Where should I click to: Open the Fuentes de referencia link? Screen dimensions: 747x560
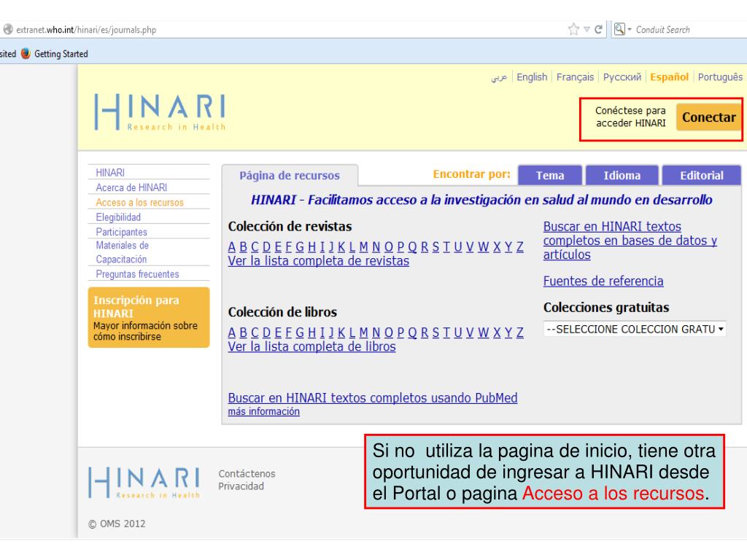tap(603, 281)
